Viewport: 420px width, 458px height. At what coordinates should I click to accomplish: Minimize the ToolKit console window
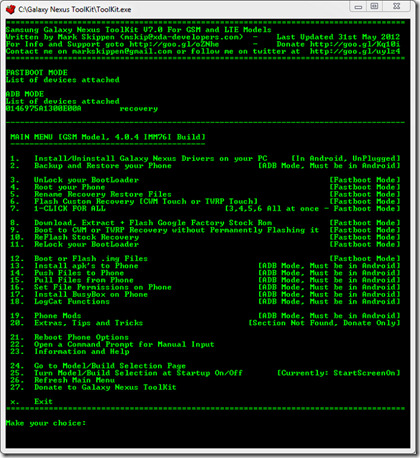coord(358,7)
